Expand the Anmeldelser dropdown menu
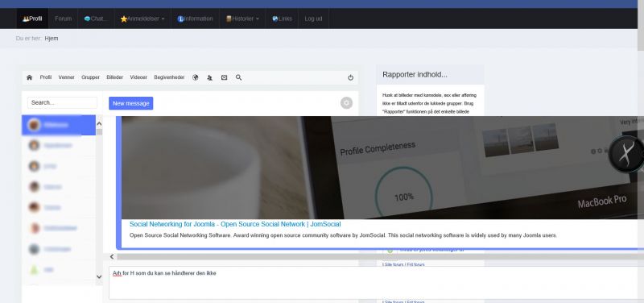This screenshot has height=303, width=644. [x=142, y=19]
